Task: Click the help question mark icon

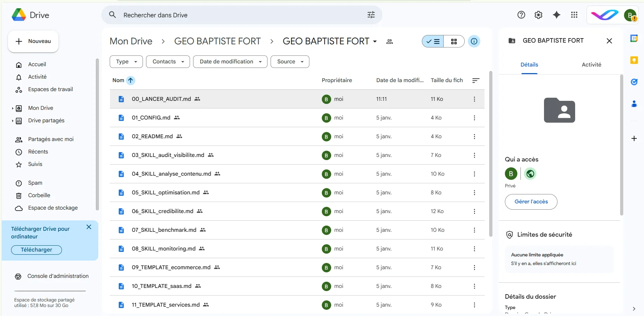Action: [521, 15]
